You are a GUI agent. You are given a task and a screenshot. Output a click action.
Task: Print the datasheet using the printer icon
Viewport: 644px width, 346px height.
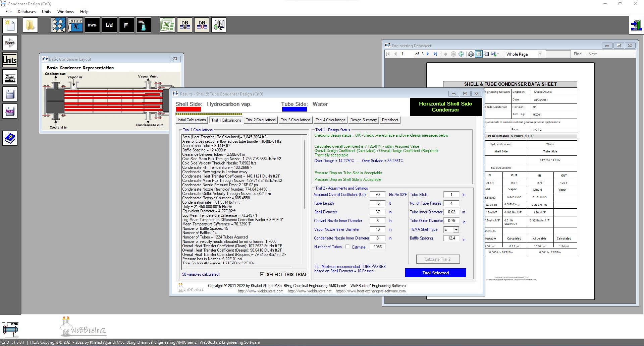471,54
